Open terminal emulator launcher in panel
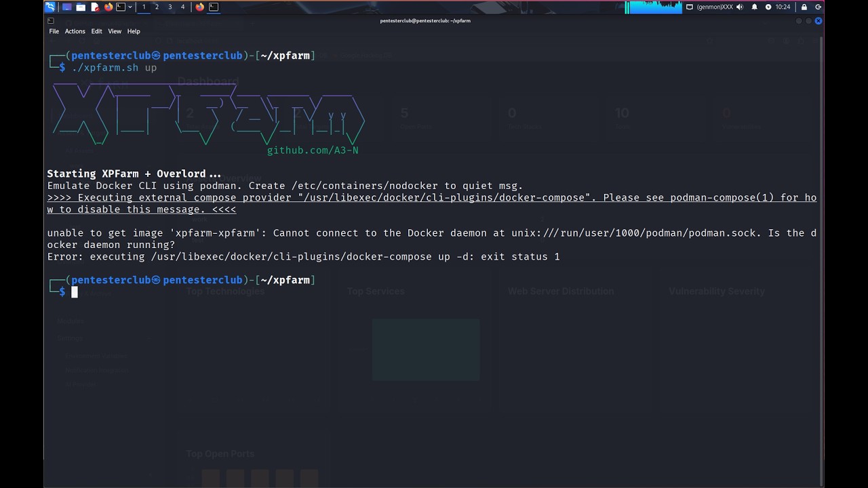Screen dimensions: 868x488 pos(121,7)
